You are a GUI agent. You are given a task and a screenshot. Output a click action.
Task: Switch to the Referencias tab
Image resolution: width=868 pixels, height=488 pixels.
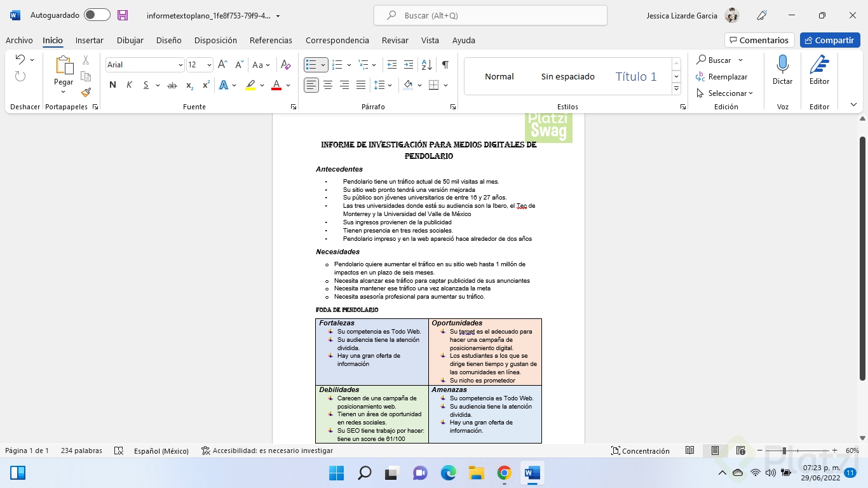tap(271, 40)
